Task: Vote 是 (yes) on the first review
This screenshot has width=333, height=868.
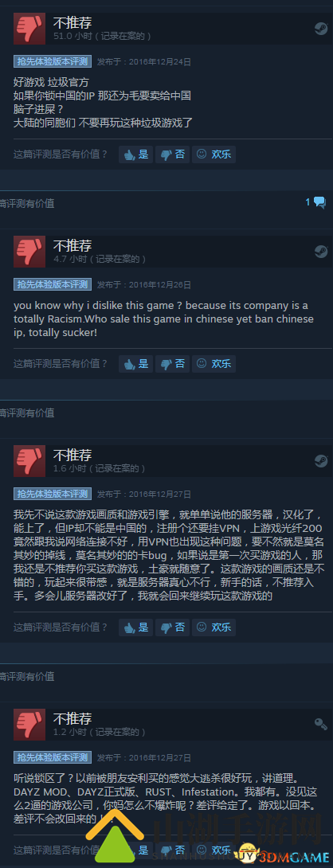Action: (x=135, y=154)
